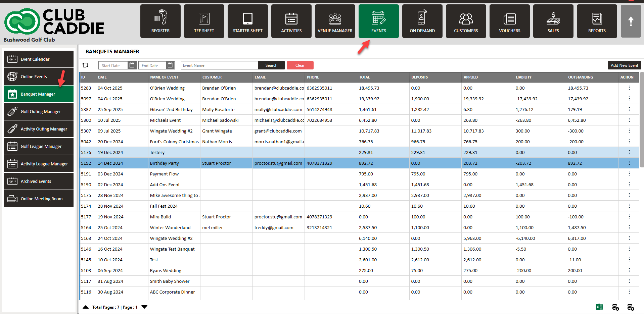Open the Vouchers module

click(x=509, y=21)
